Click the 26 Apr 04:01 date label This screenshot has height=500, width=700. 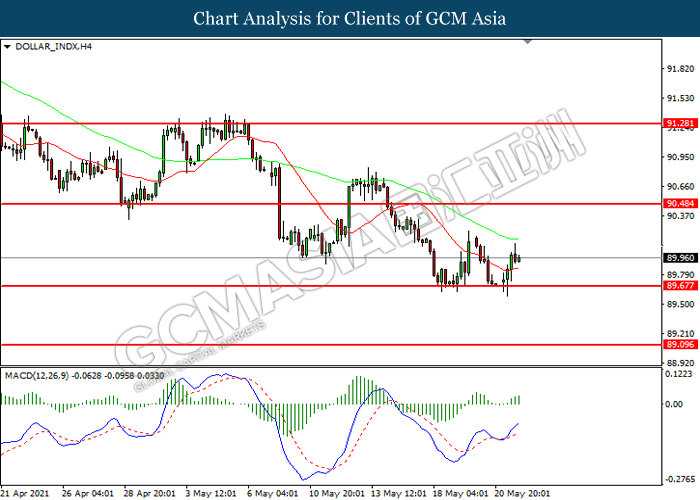pos(88,494)
